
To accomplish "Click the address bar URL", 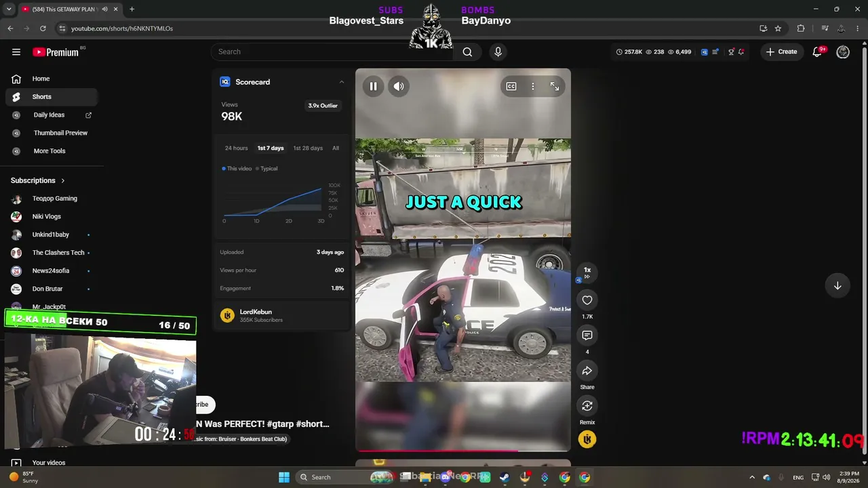I will coord(122,28).
